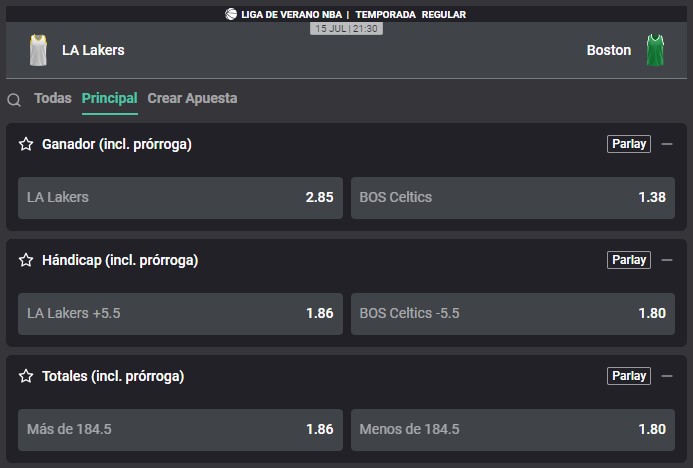Click the LA Lakers jersey icon

[38, 50]
